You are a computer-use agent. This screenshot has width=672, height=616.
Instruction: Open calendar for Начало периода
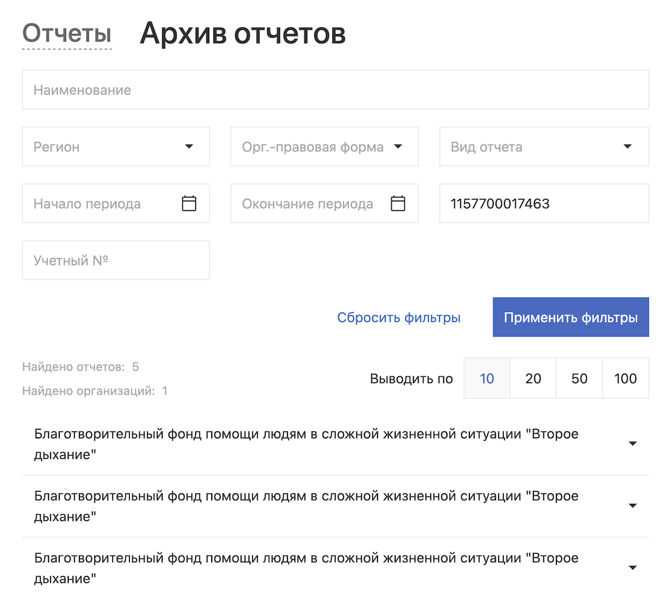tap(189, 203)
